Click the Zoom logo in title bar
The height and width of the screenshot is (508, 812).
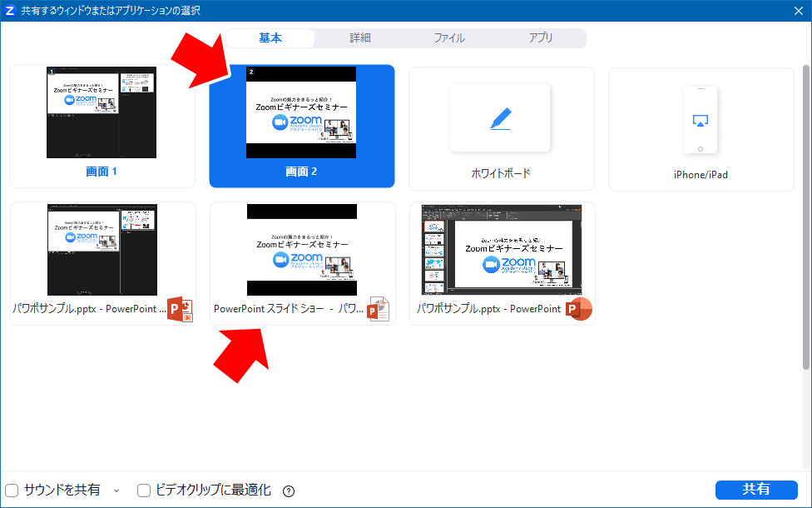coord(10,11)
